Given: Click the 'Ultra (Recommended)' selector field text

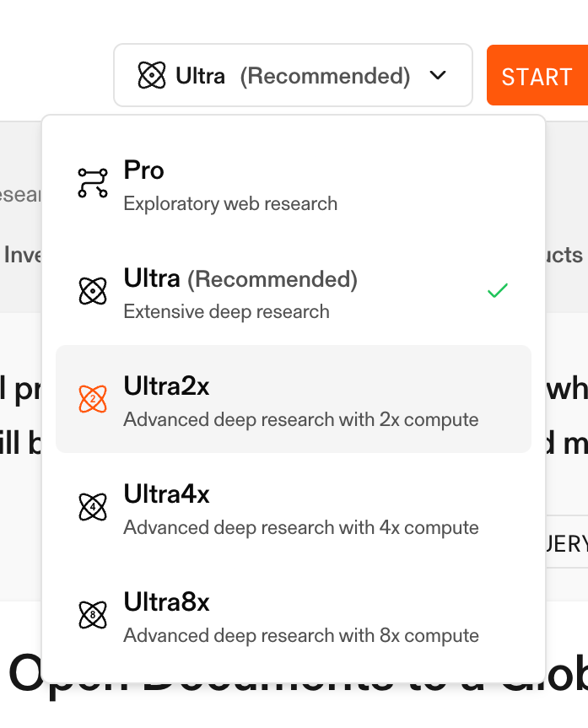Looking at the screenshot, I should pyautogui.click(x=293, y=76).
